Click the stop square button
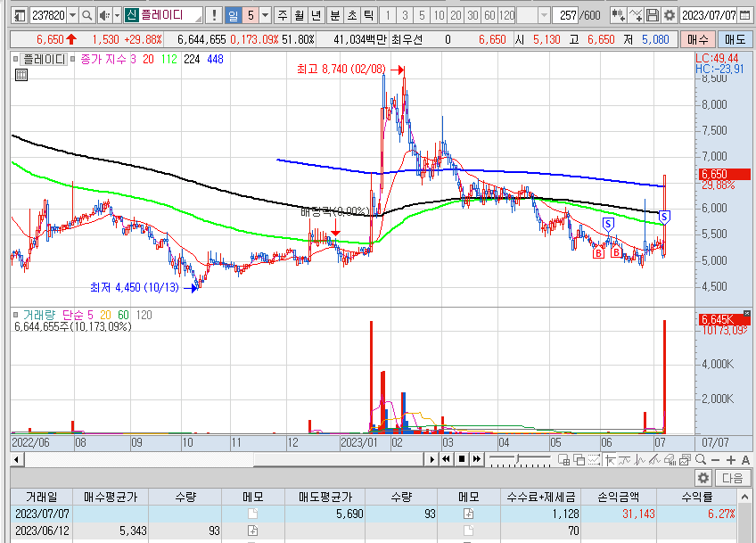 (462, 459)
